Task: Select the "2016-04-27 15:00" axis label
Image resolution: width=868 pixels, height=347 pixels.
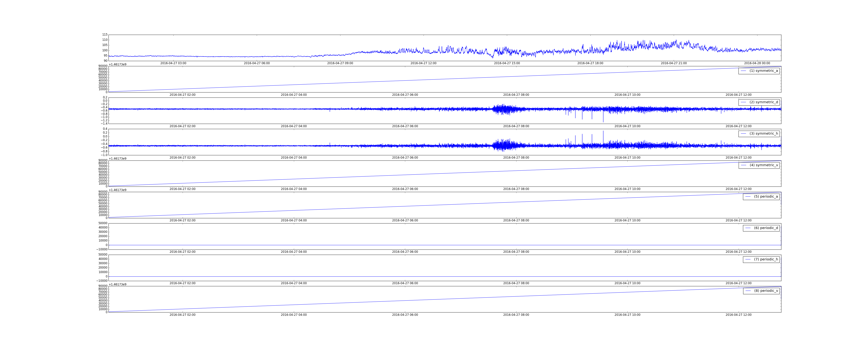Action: coord(507,63)
